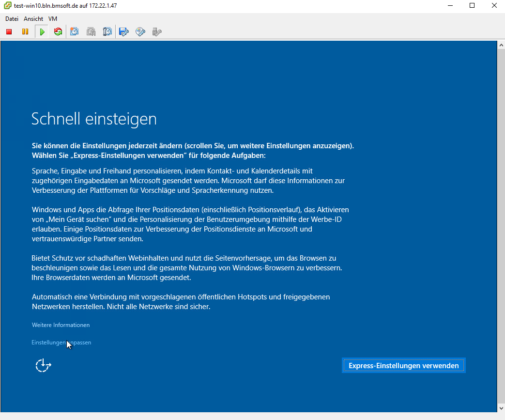Image resolution: width=505 pixels, height=420 pixels.
Task: Click the VMware console title bar icon
Action: pos(7,5)
